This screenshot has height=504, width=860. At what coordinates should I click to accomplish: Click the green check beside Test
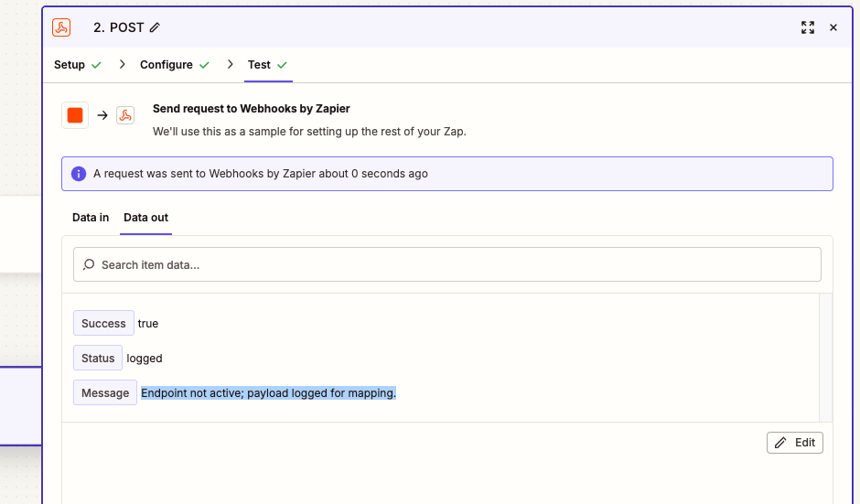(x=282, y=65)
